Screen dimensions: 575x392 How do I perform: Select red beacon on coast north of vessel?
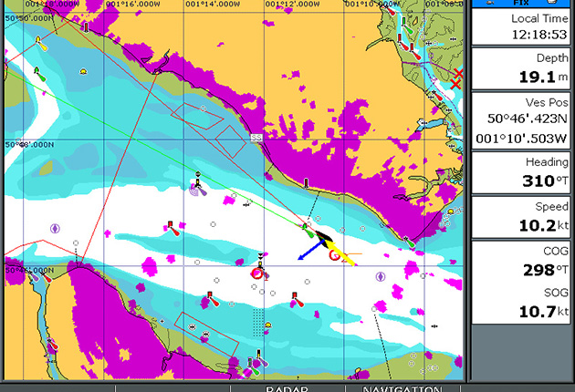pyautogui.click(x=306, y=183)
